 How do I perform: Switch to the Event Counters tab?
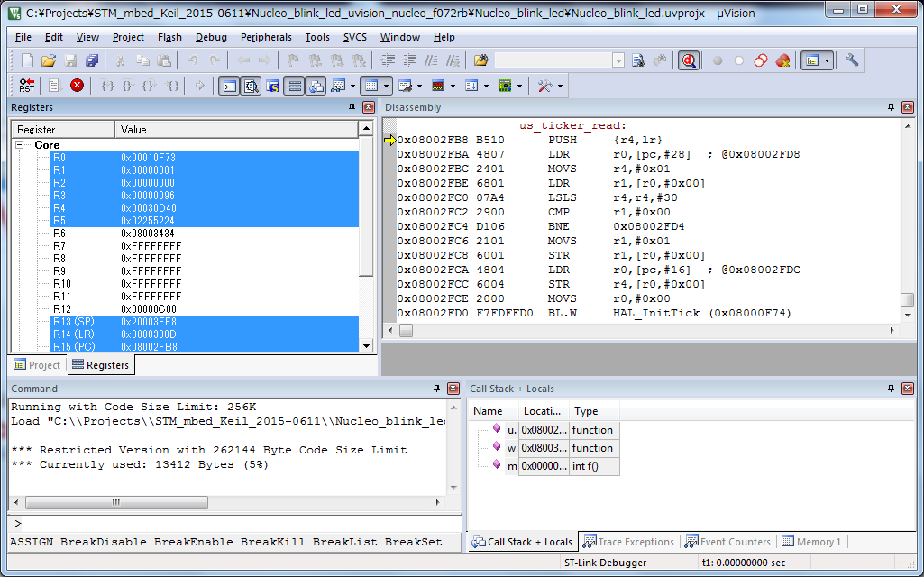tap(727, 542)
